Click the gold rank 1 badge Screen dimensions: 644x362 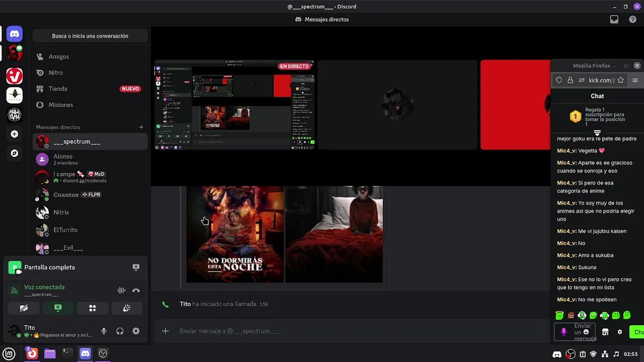tap(576, 117)
